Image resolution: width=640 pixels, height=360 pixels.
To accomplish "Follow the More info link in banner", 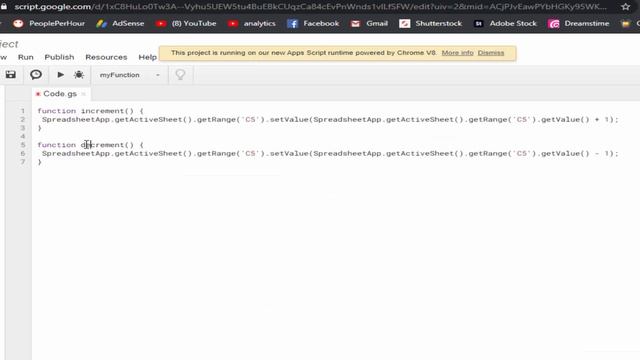I will [x=458, y=53].
